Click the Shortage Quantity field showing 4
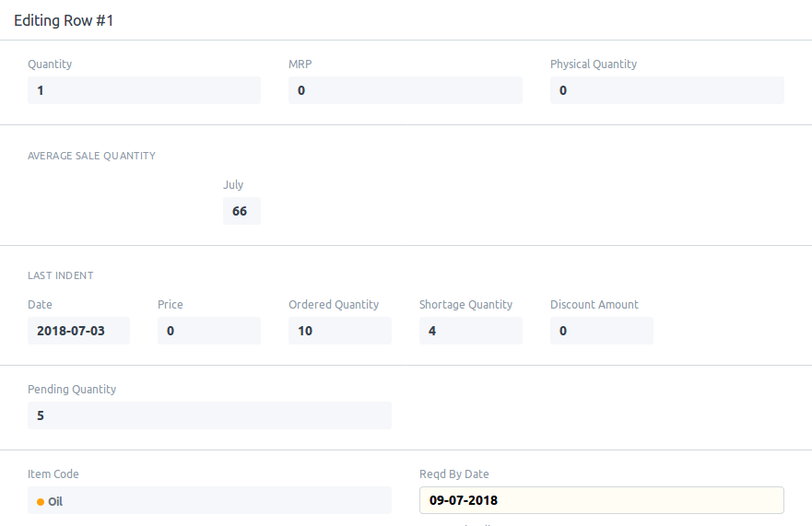The height and width of the screenshot is (526, 812). pos(470,331)
